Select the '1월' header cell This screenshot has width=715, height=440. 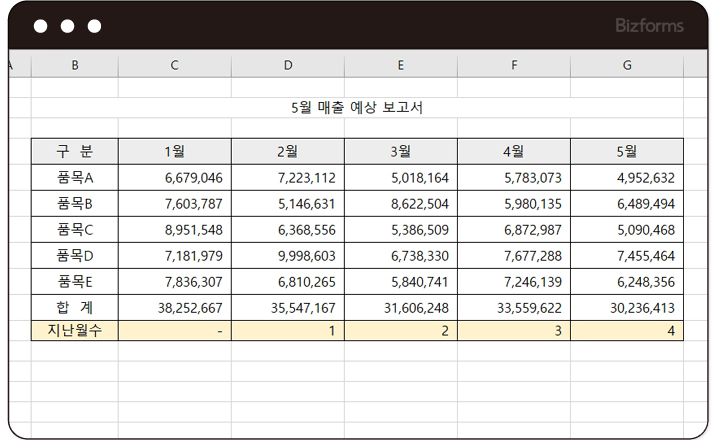click(175, 151)
